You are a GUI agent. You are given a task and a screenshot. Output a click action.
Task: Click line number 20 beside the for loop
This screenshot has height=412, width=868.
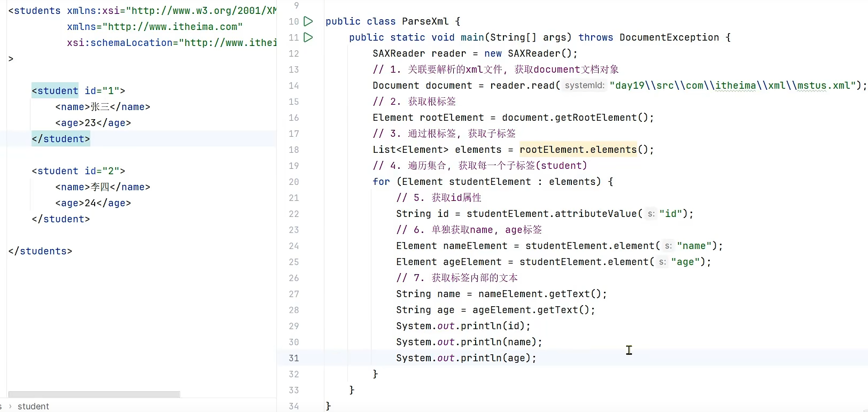[293, 182]
